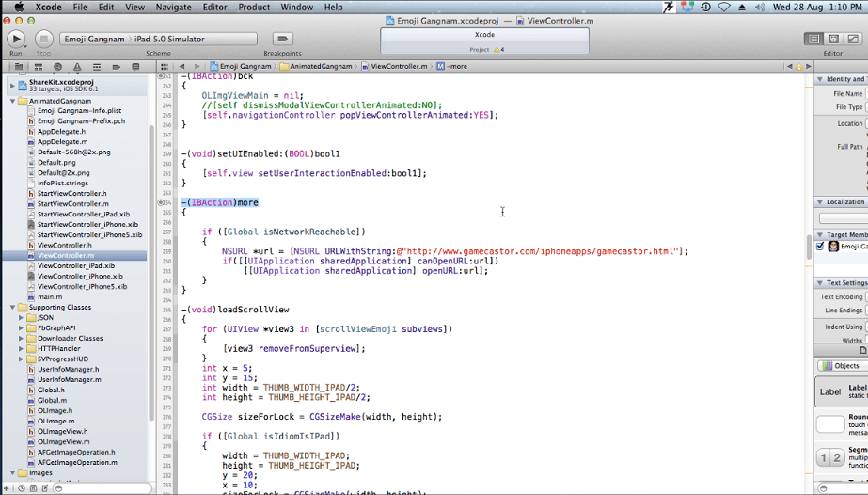
Task: Expand the Downloader Classes folder
Action: (21, 338)
